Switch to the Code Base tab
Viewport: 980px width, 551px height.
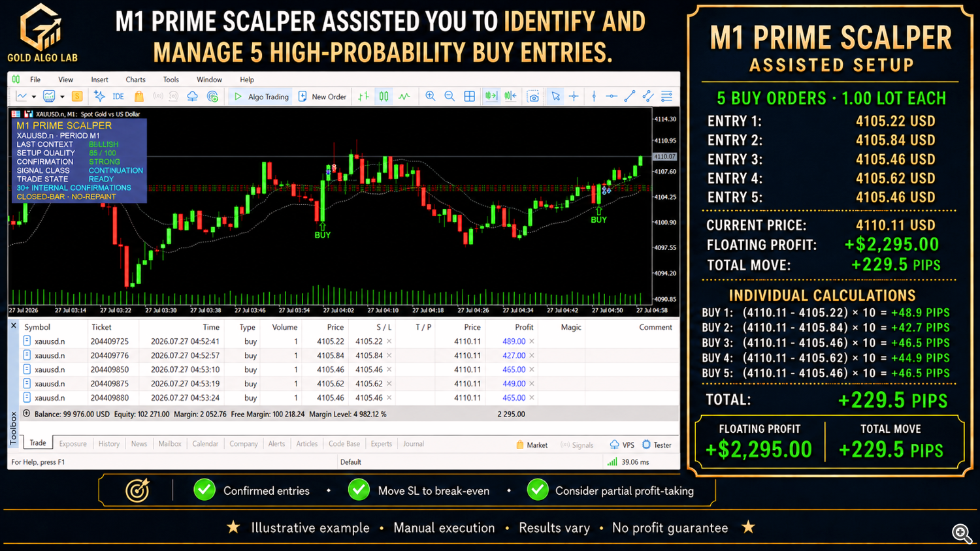coord(344,444)
